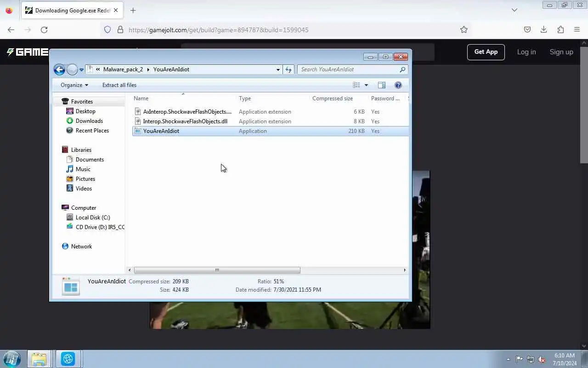Open Documents library
The height and width of the screenshot is (368, 588).
point(90,160)
